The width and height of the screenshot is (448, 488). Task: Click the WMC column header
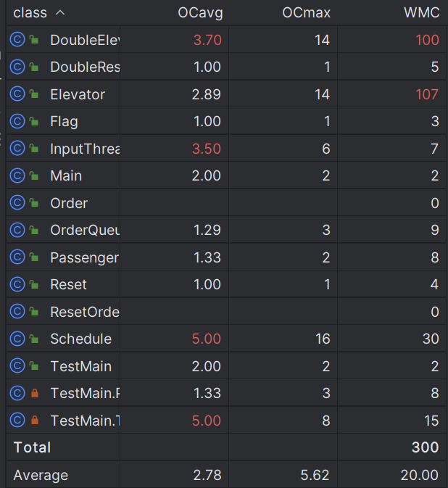pyautogui.click(x=422, y=13)
